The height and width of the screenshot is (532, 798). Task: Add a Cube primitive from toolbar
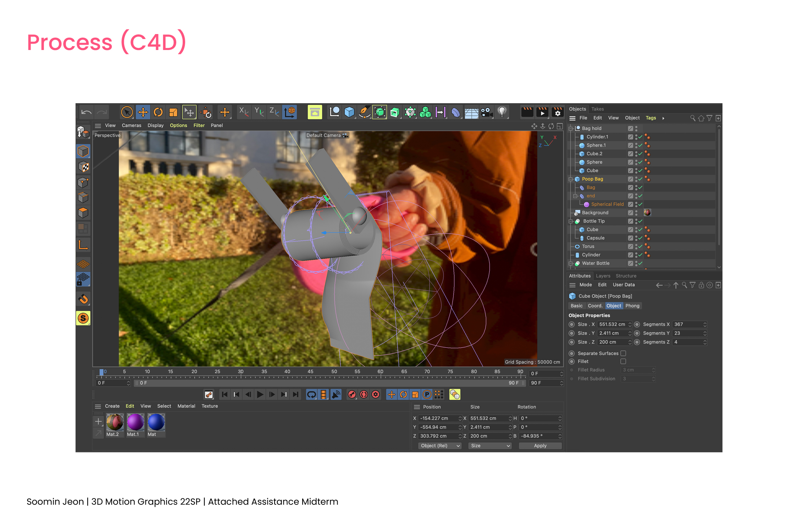(349, 112)
